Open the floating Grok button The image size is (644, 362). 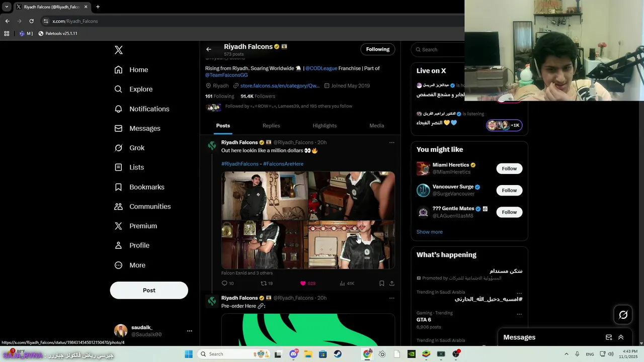tap(623, 315)
